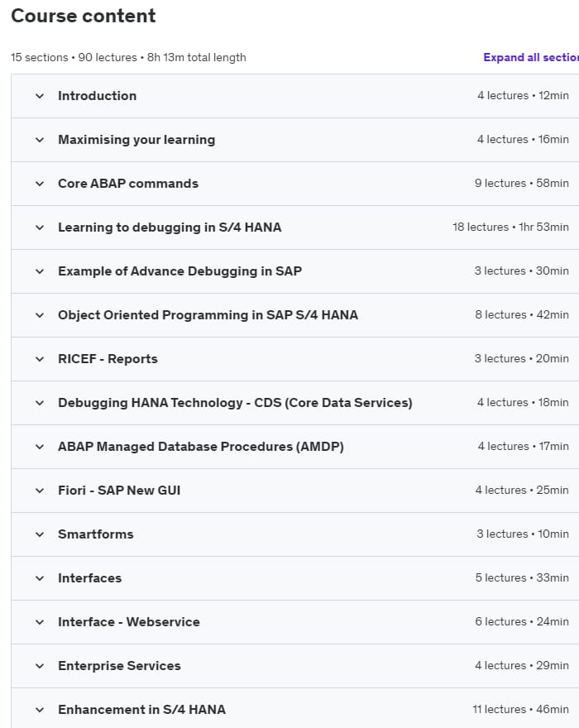
Task: Expand Enterprise Services section chevron
Action: click(x=40, y=666)
